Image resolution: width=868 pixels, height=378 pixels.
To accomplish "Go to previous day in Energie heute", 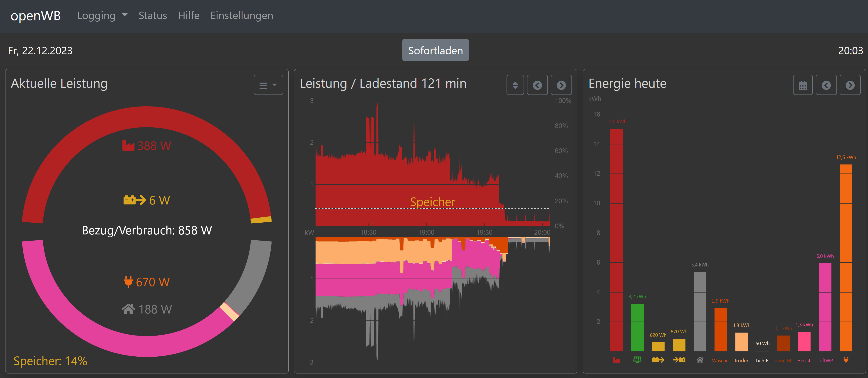I will pyautogui.click(x=826, y=85).
